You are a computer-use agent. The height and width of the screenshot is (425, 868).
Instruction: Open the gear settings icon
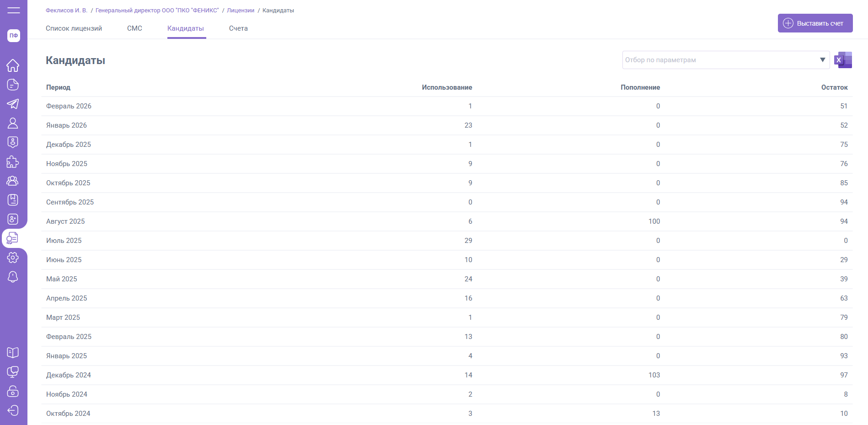click(13, 258)
